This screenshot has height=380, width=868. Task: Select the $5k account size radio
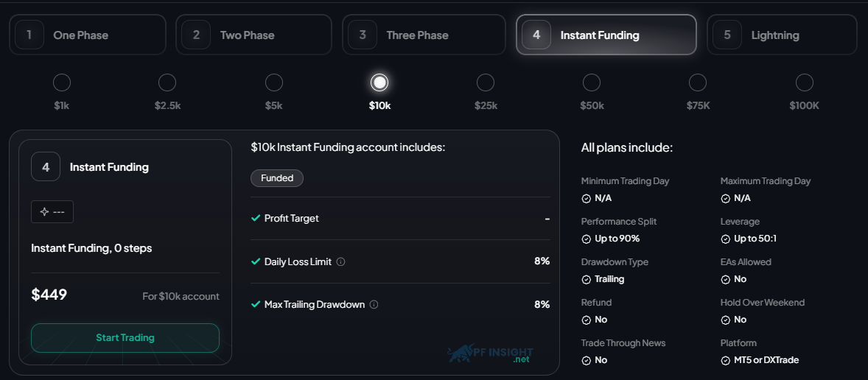point(273,82)
